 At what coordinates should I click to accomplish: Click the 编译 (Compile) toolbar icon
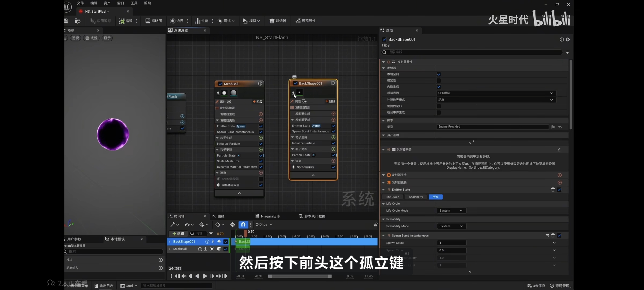click(x=122, y=21)
